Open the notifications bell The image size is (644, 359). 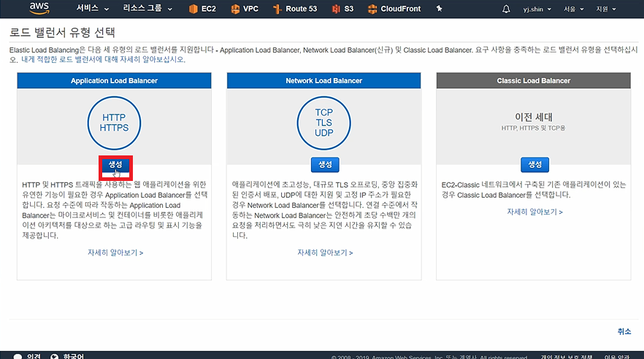[506, 9]
